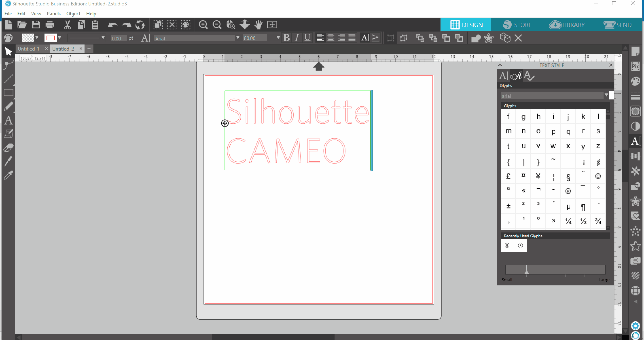The height and width of the screenshot is (340, 644).
Task: Redo the last action
Action: point(126,25)
